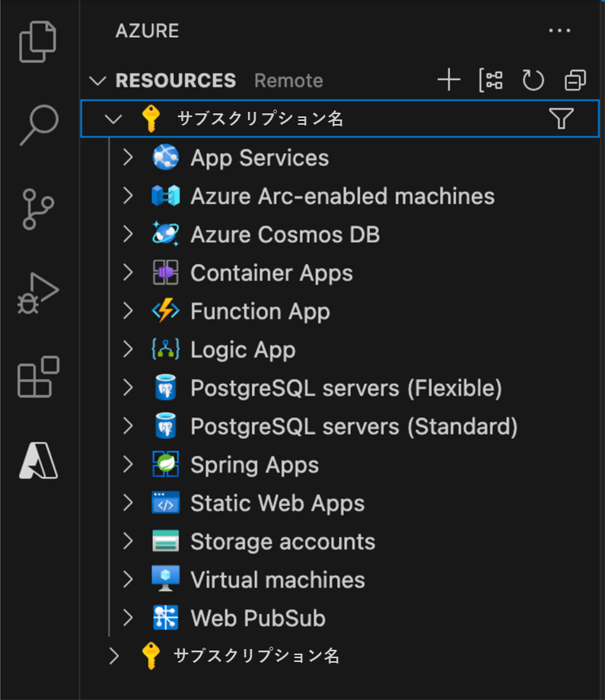Open the Extensions view
The width and height of the screenshot is (605, 700).
38,377
